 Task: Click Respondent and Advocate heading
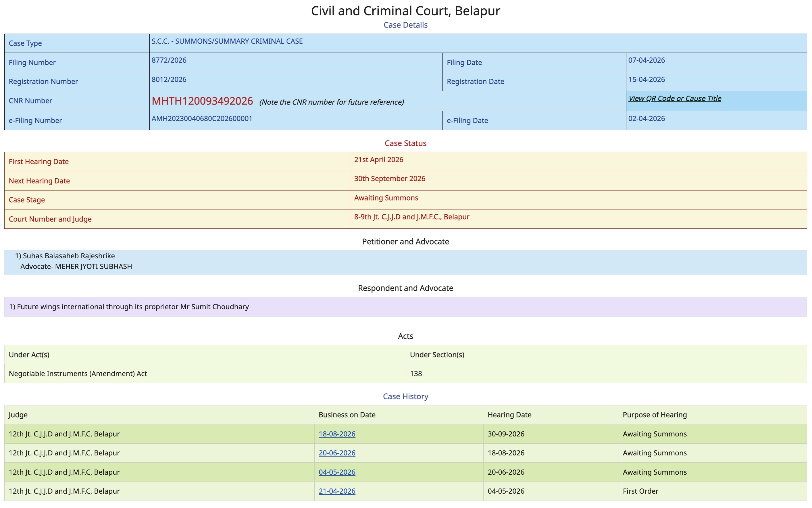click(405, 288)
